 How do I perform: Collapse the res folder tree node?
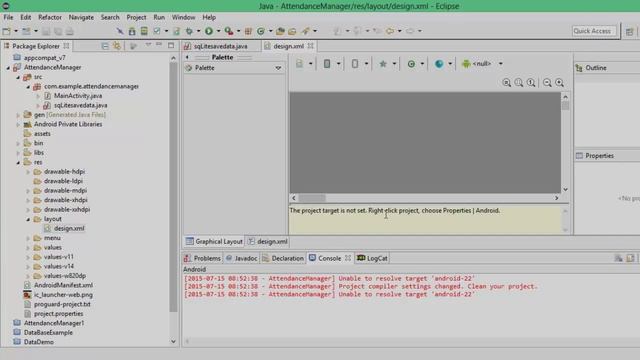18,162
